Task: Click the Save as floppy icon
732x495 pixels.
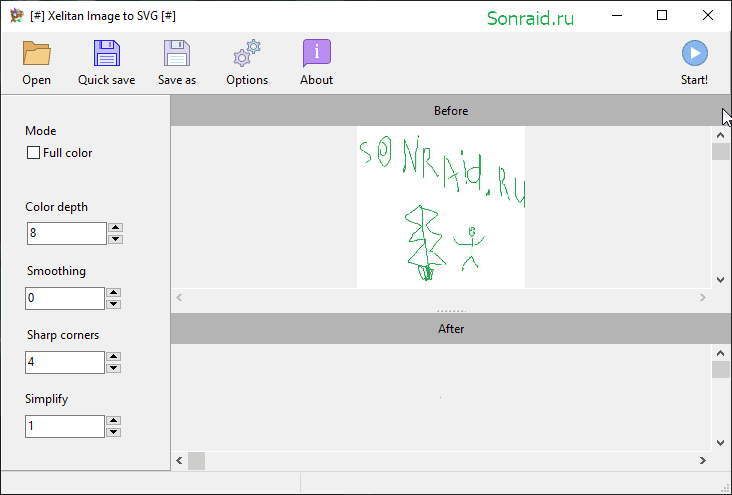Action: (x=176, y=53)
